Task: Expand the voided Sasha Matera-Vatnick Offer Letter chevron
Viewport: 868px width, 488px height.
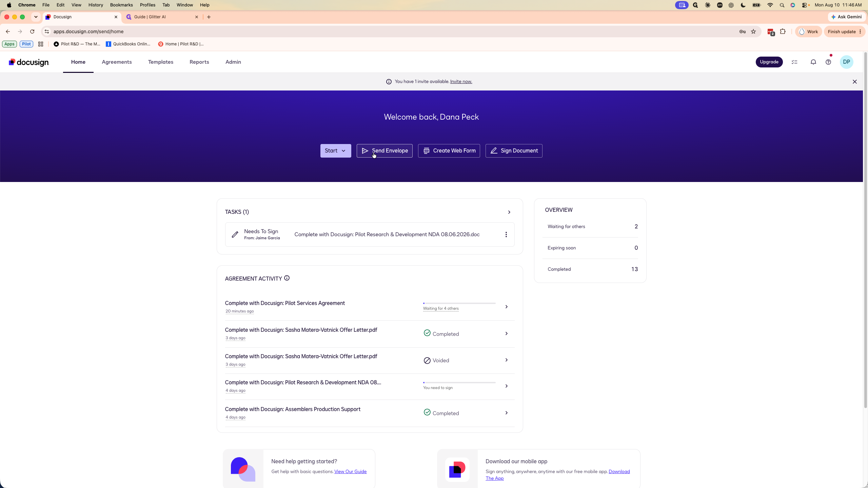Action: [x=507, y=360]
